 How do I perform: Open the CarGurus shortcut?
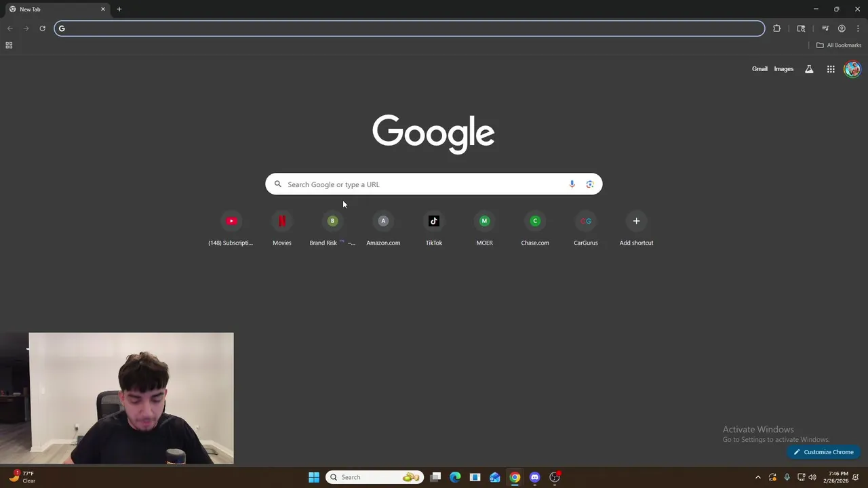(x=586, y=229)
